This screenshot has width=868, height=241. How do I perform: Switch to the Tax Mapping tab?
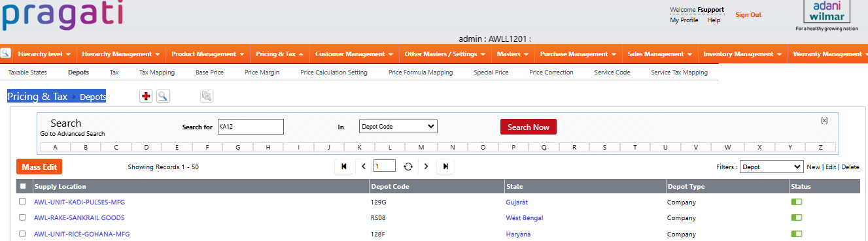(x=157, y=72)
